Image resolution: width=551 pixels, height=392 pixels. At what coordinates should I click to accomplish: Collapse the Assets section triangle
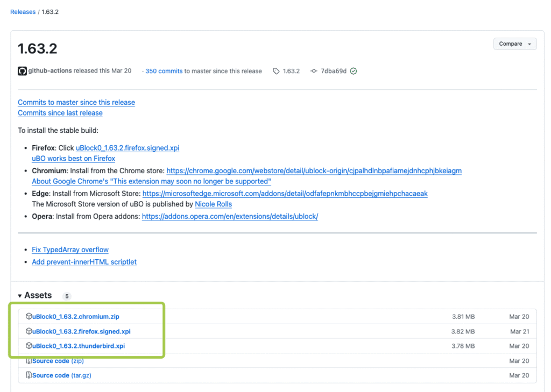point(20,296)
